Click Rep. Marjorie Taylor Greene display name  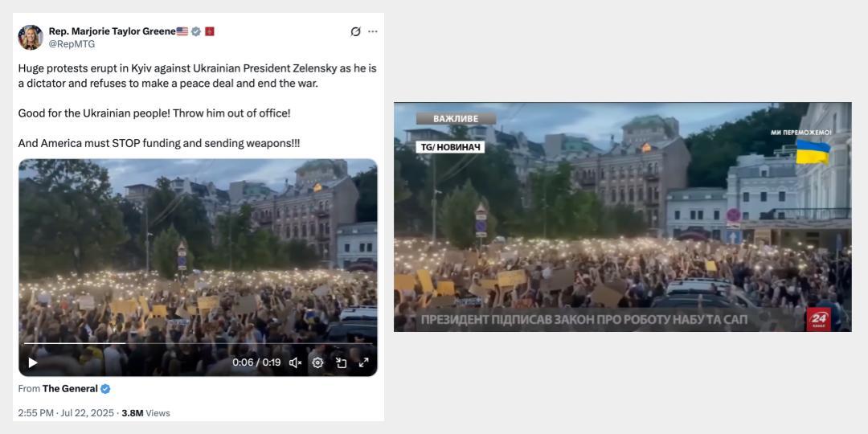pos(113,31)
